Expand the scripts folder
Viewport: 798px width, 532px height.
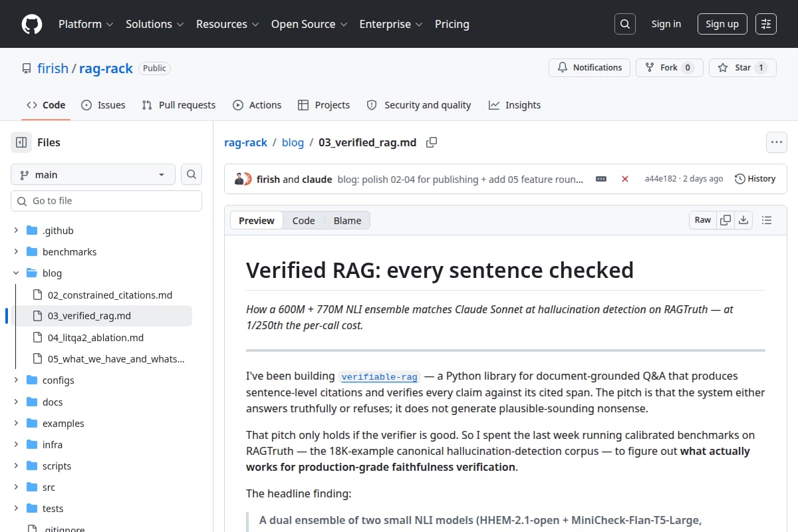[16, 466]
